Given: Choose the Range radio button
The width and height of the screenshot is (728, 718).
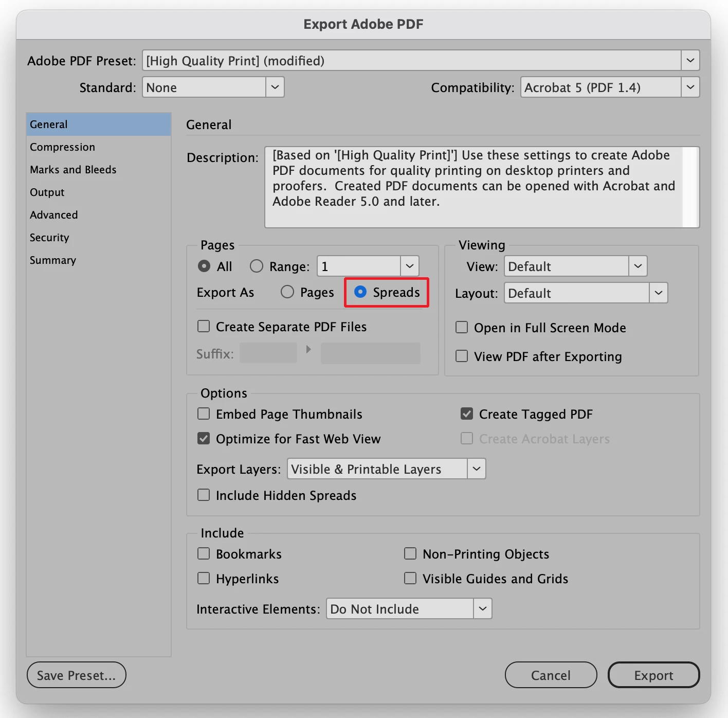Looking at the screenshot, I should point(257,266).
